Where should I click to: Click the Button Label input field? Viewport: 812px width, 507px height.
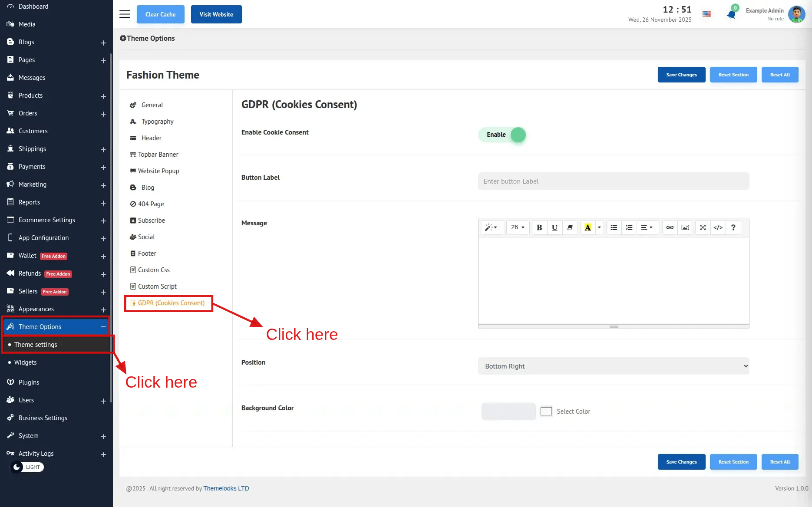point(613,181)
